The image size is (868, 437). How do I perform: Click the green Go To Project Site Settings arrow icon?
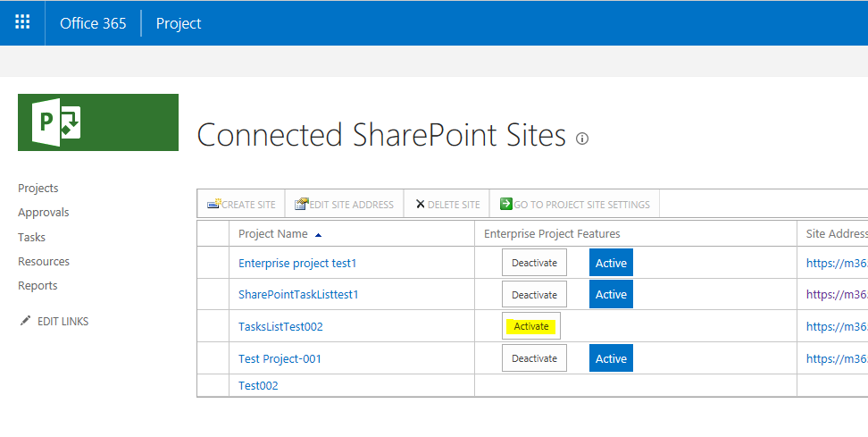point(506,204)
